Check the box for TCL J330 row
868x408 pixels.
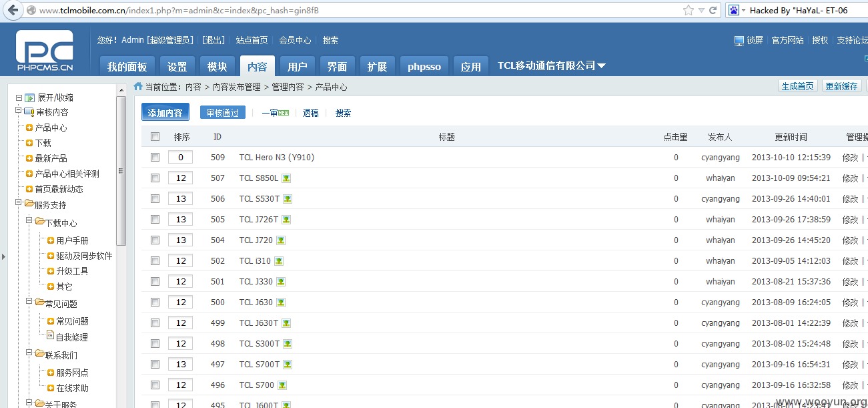pos(155,282)
